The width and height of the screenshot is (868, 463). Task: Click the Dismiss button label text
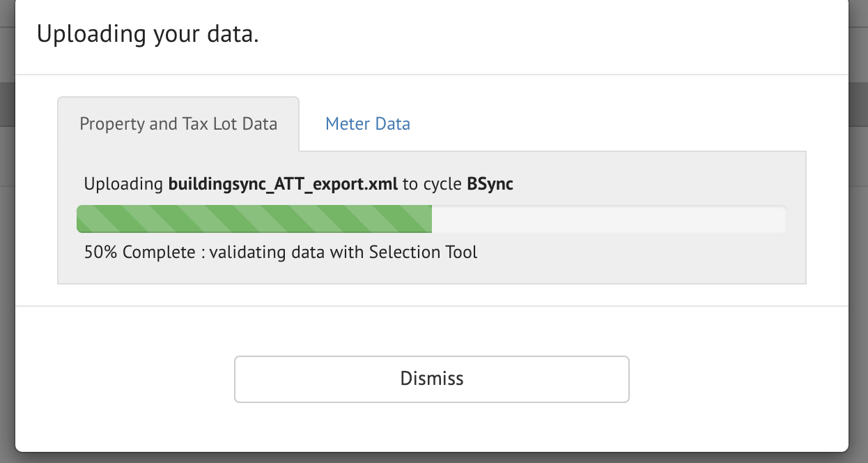point(431,379)
